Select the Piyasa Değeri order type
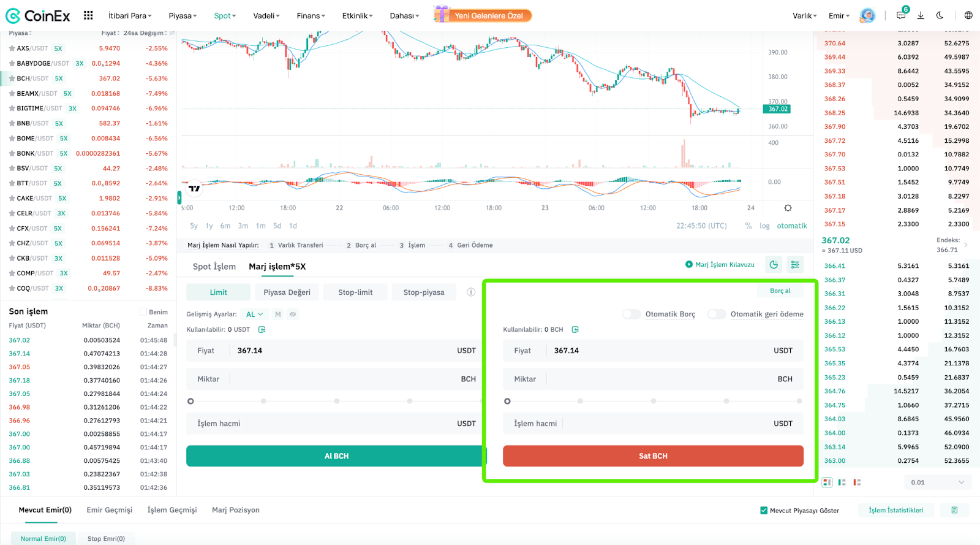The height and width of the screenshot is (545, 980). 287,292
